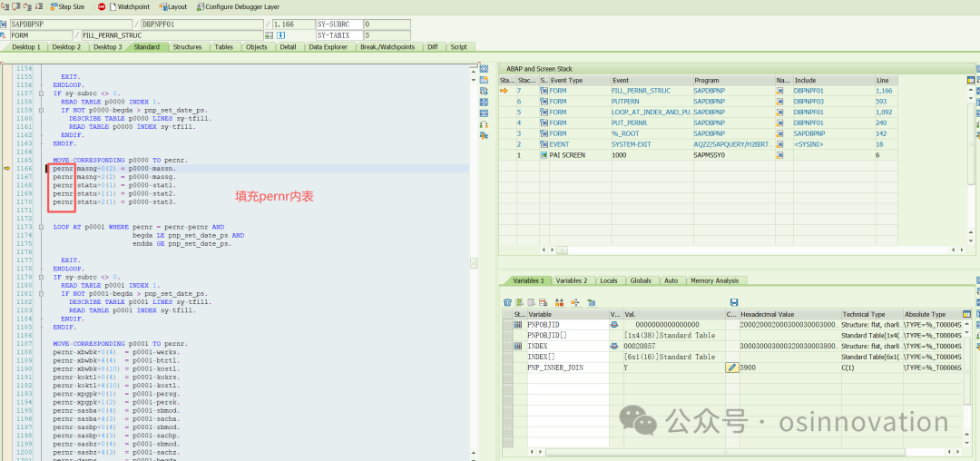The width and height of the screenshot is (980, 461).
Task: Select the PNP_INNER_JOIN variable cell
Action: coord(567,368)
